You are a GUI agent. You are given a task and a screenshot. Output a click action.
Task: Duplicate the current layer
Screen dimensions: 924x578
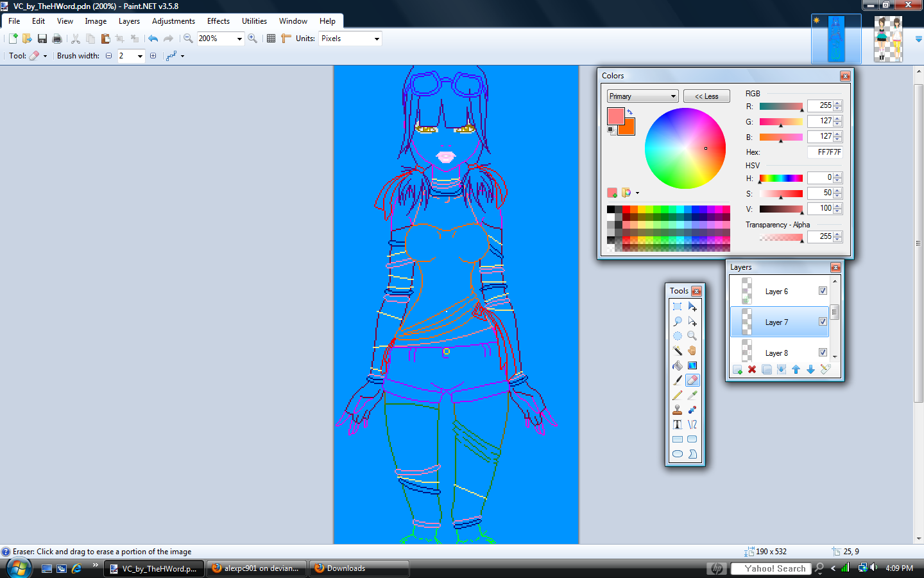[x=767, y=369]
